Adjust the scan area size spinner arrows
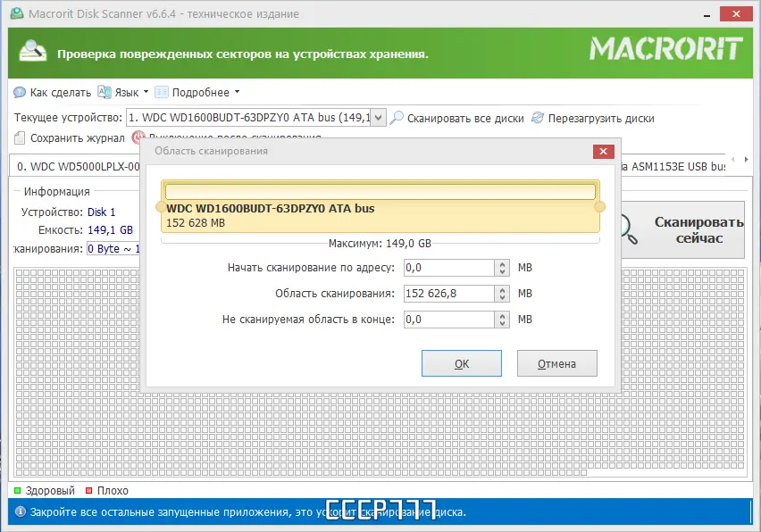761x532 pixels. [502, 294]
